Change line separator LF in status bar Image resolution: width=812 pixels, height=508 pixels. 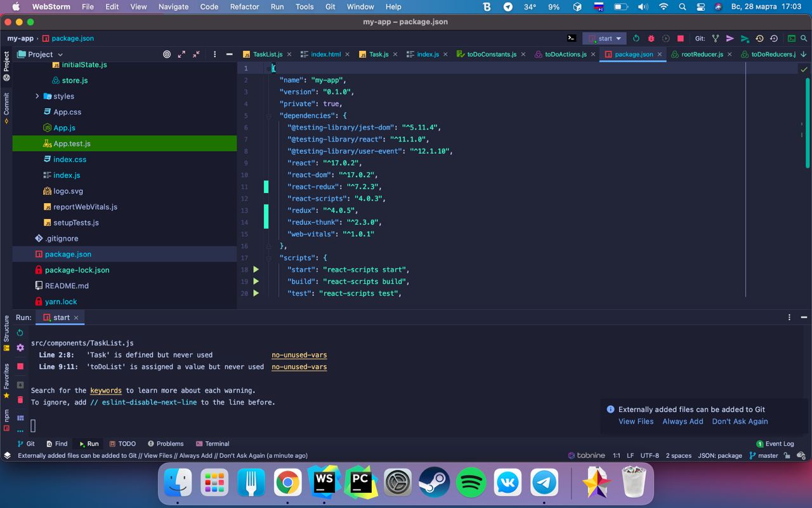pos(630,455)
